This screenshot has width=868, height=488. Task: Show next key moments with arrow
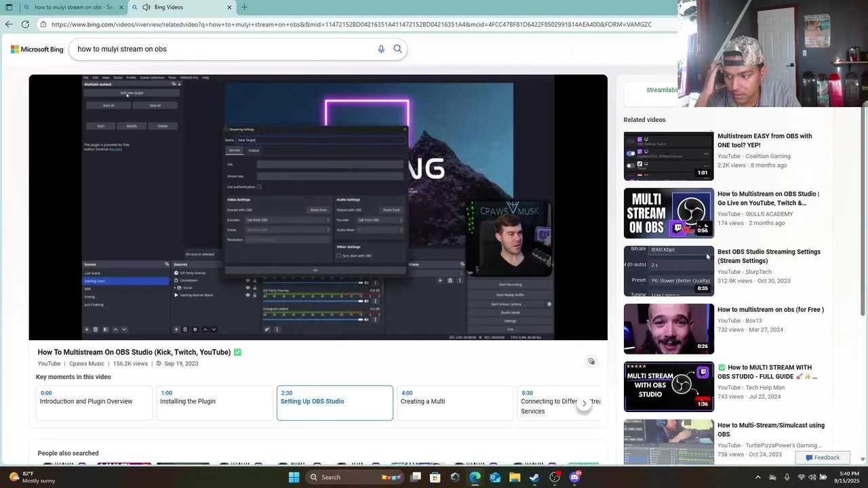585,403
